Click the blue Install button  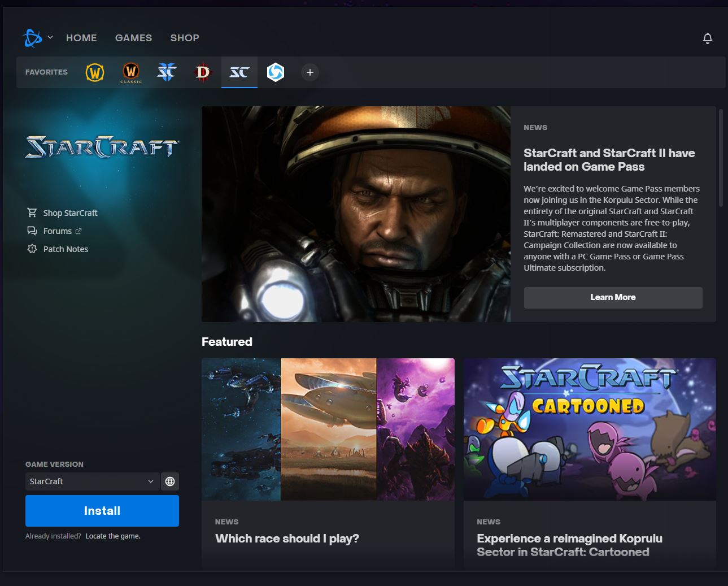pos(102,511)
